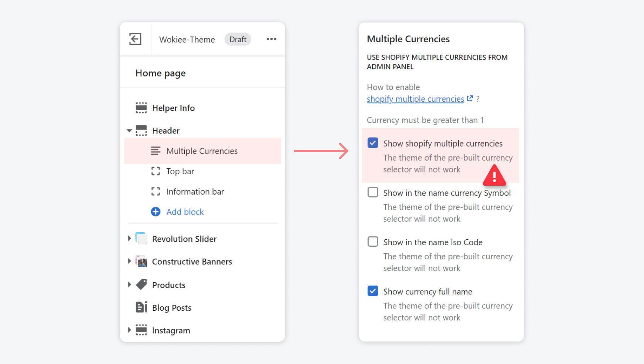
Task: Click the Blog Posts section icon
Action: (x=141, y=307)
